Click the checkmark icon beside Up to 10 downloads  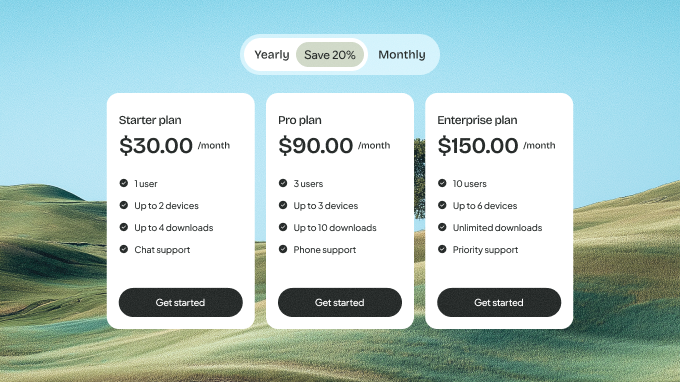(x=283, y=227)
